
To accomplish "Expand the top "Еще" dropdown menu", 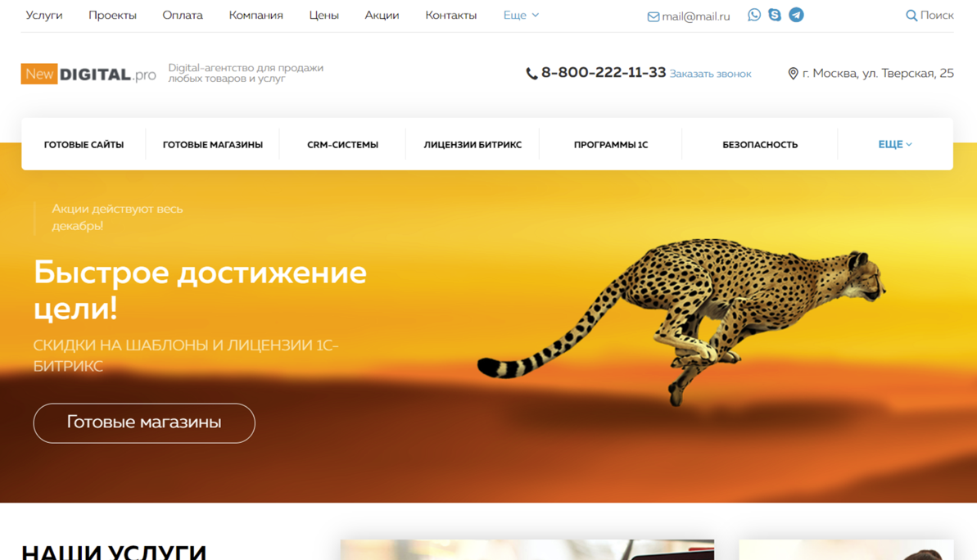I will (x=521, y=15).
